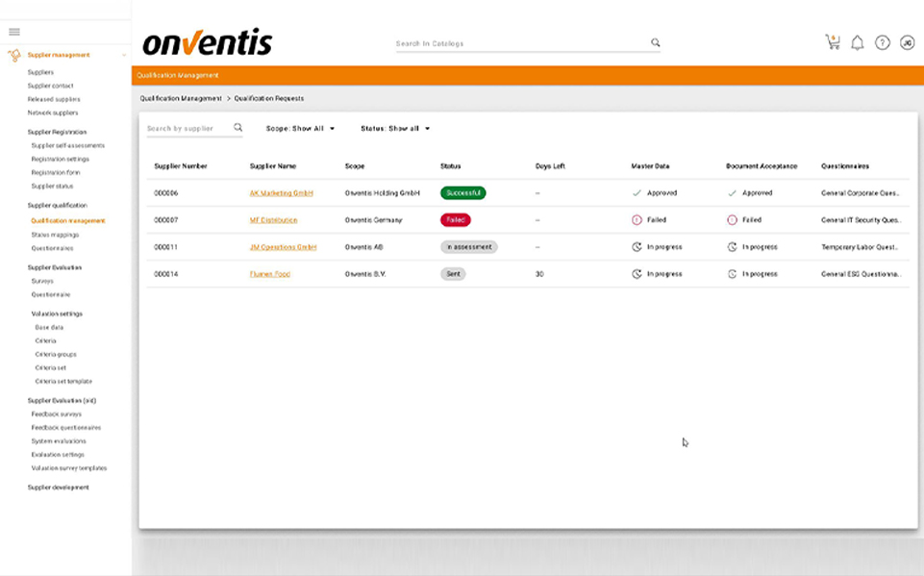Screen dimensions: 924x576
Task: Click the Search by supplier field
Action: point(187,128)
